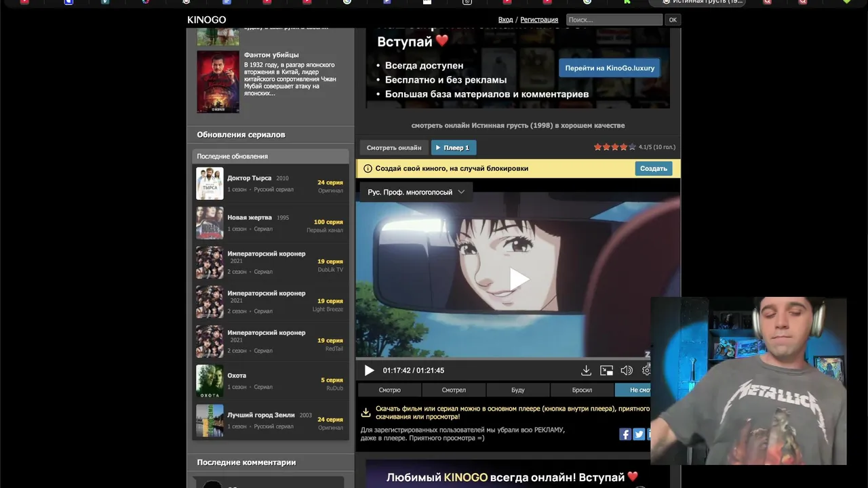Start the video with the center play overlay
868x488 pixels.
click(519, 279)
